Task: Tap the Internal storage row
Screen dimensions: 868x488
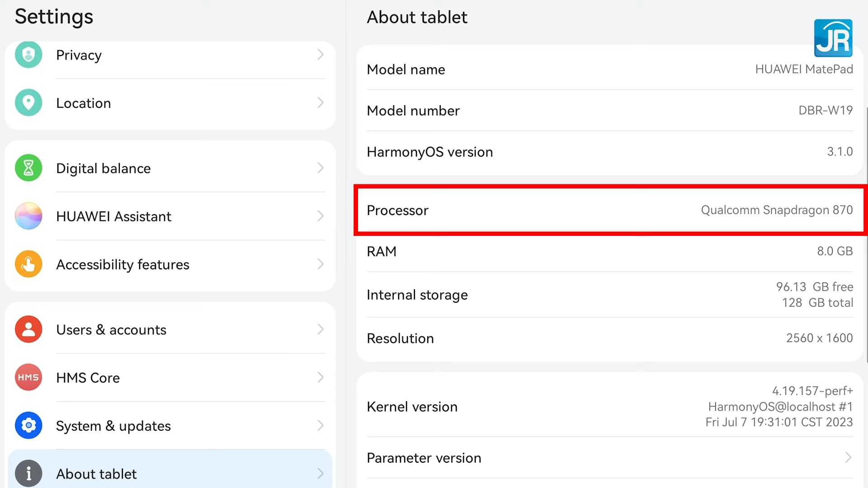Action: pyautogui.click(x=609, y=295)
